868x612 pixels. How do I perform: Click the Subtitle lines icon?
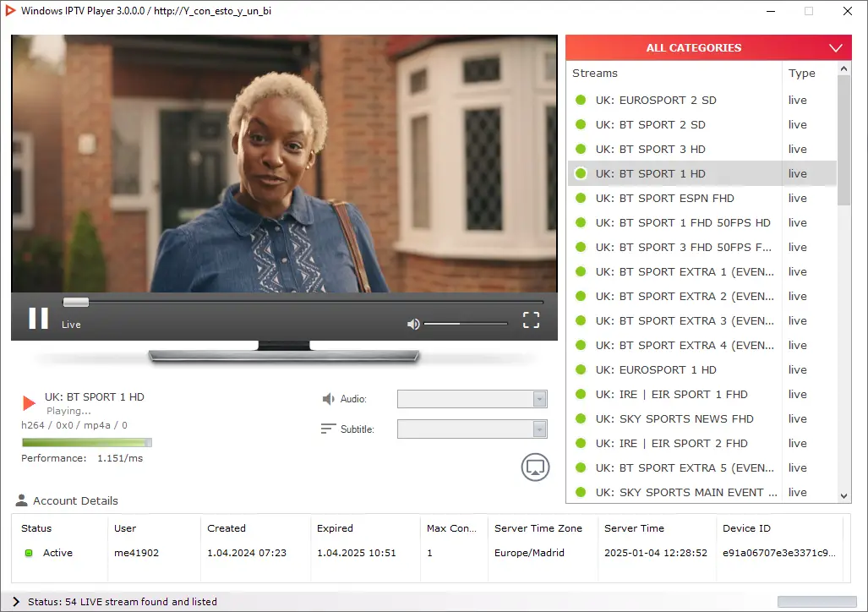point(328,429)
